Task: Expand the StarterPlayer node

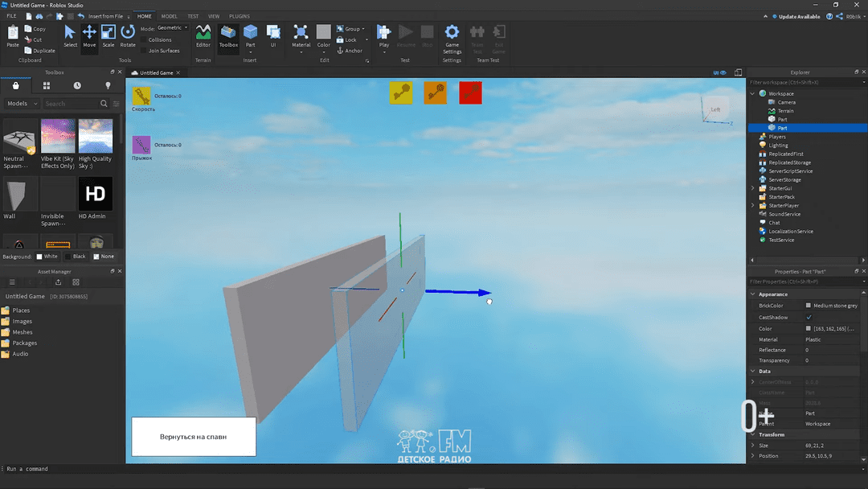Action: pos(752,205)
